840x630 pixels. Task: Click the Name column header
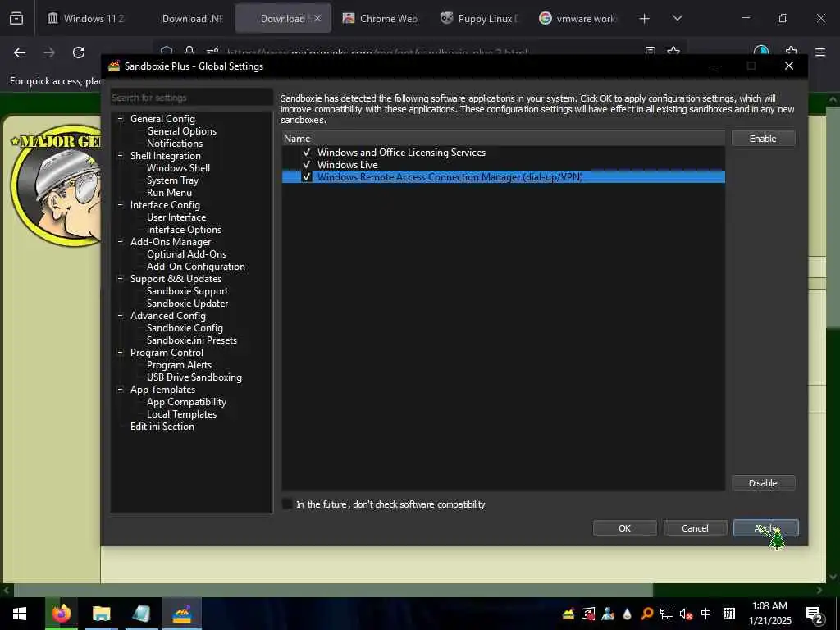coord(503,138)
